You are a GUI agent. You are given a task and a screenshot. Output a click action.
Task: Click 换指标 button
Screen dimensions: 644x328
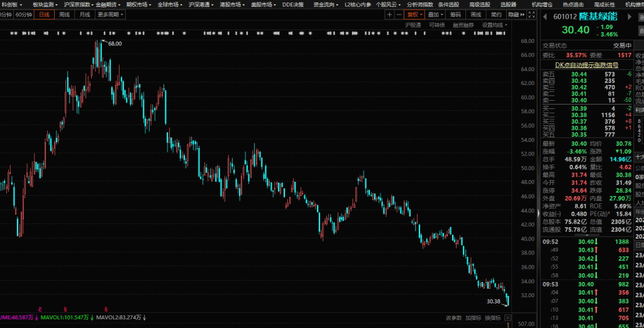click(492, 318)
